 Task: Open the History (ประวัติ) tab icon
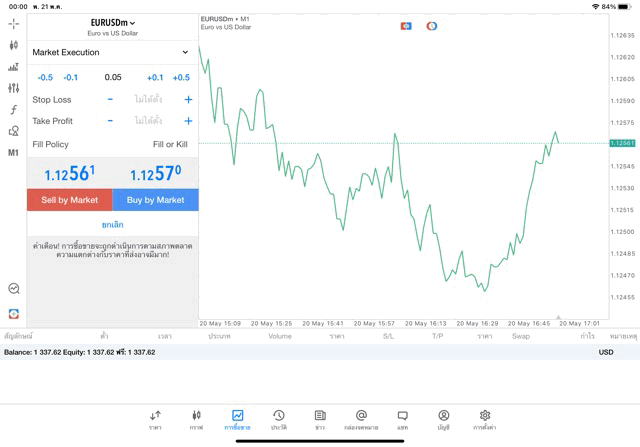(x=278, y=419)
